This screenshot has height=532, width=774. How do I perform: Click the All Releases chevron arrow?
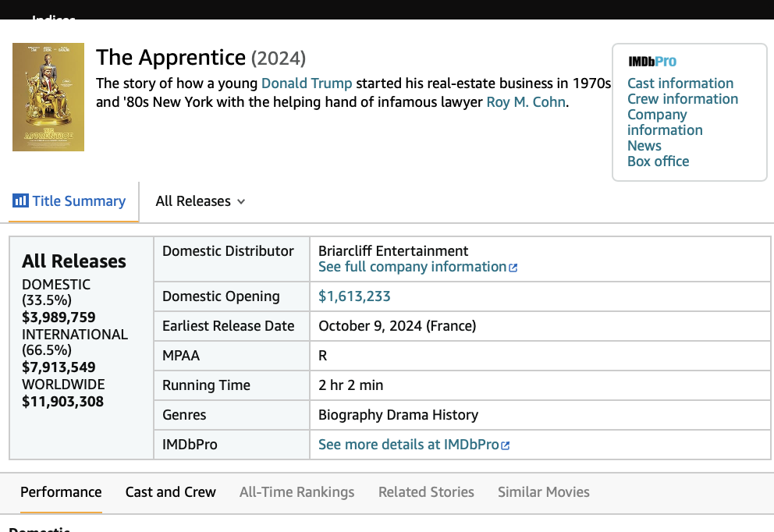click(241, 202)
